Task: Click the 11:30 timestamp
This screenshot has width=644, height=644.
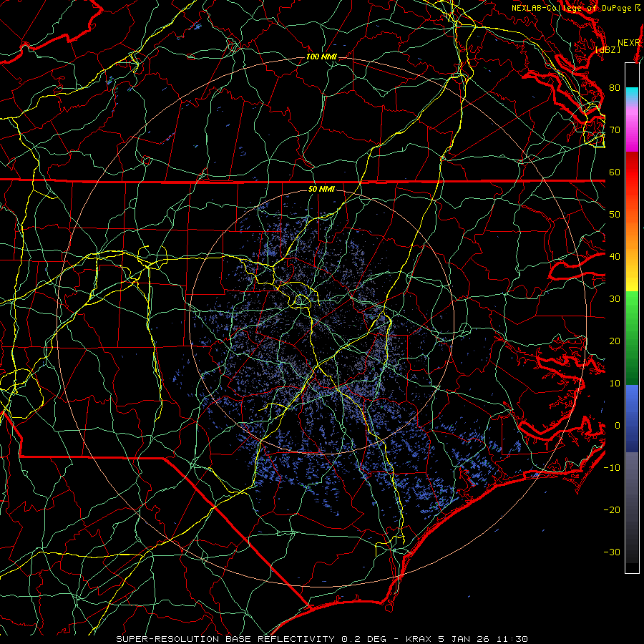Action: tap(514, 639)
